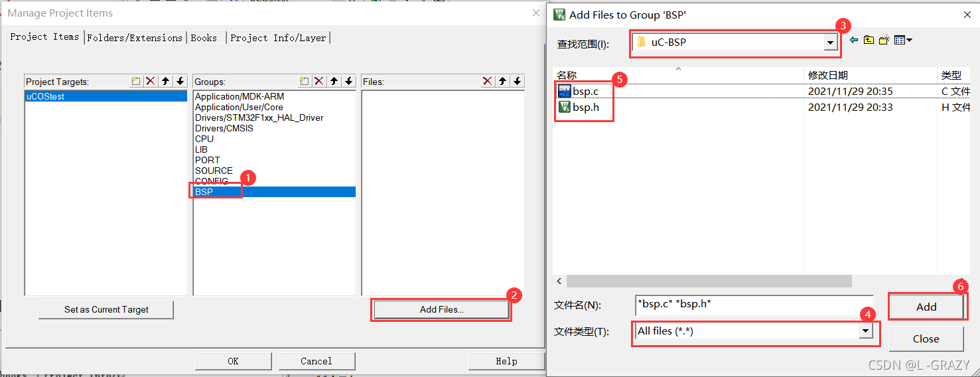Click the file name input field

[x=754, y=305]
